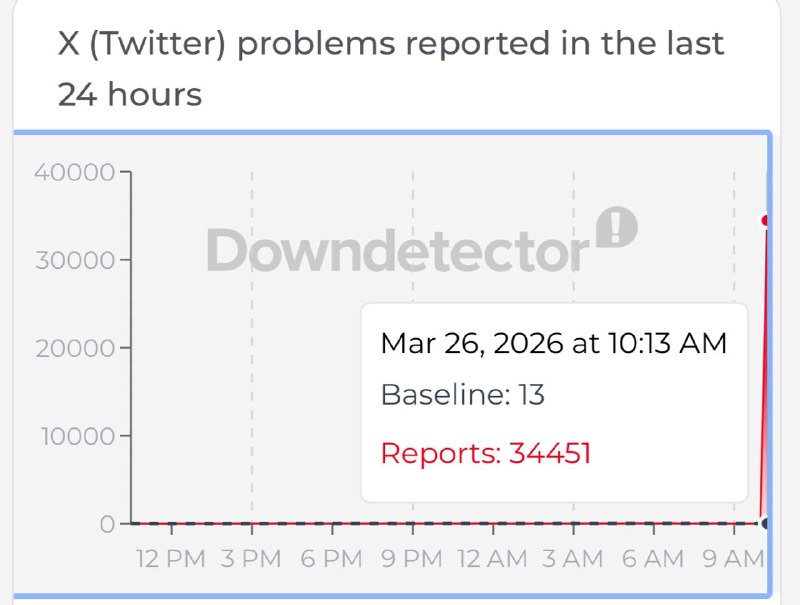Click the dark baseline data point on axis
Image resolution: width=800 pixels, height=605 pixels.
766,523
